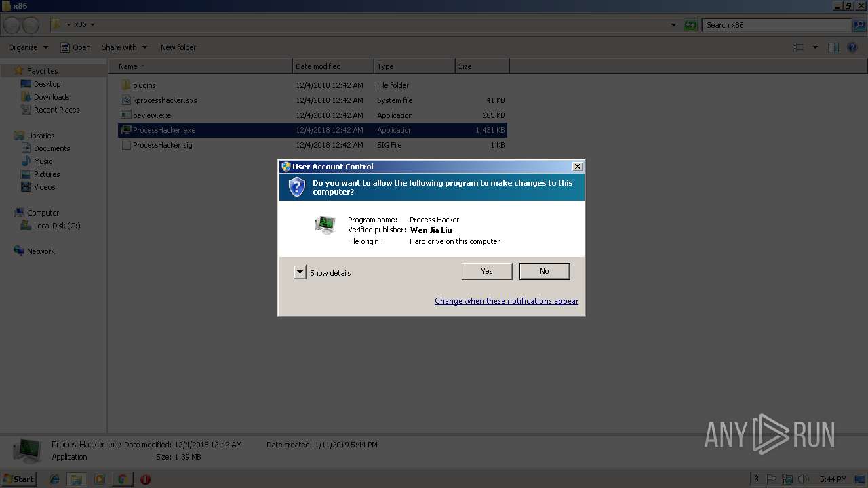
Task: Click the Back navigation button
Action: pos(12,25)
